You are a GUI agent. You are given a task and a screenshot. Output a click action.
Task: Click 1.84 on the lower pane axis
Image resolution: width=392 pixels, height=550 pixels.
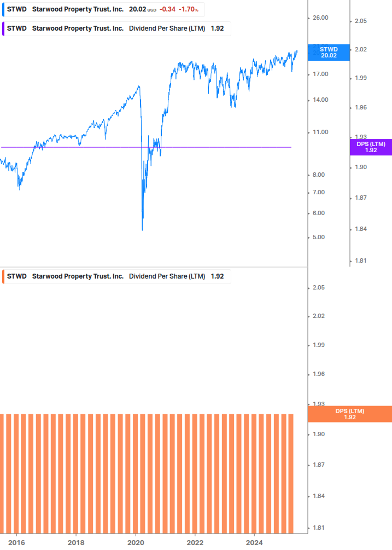(x=319, y=496)
